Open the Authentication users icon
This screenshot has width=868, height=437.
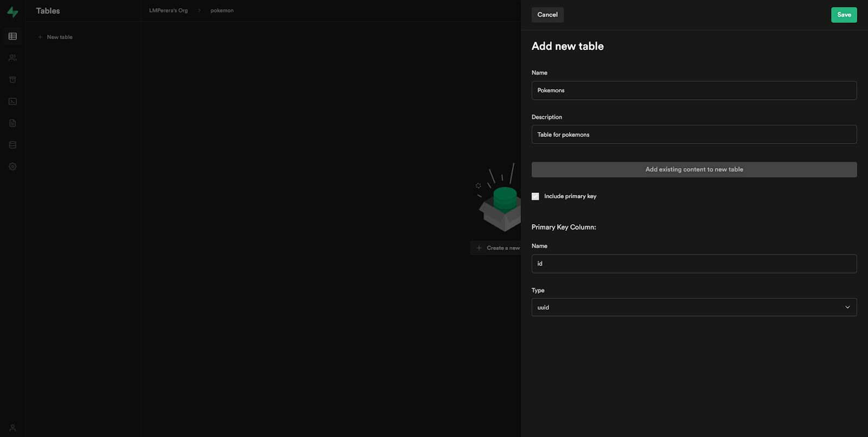pyautogui.click(x=12, y=58)
